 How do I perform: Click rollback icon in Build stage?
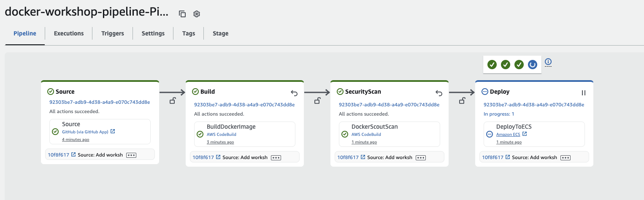coord(294,93)
